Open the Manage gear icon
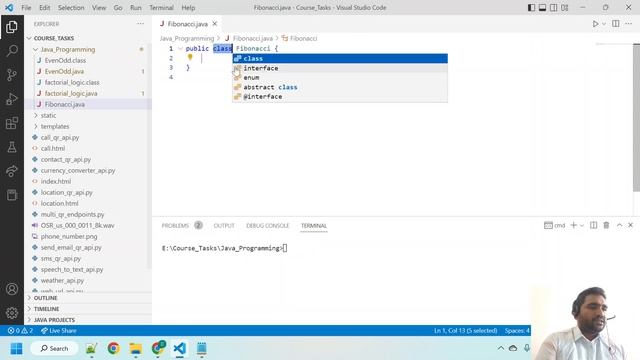The height and width of the screenshot is (360, 640). (11, 313)
